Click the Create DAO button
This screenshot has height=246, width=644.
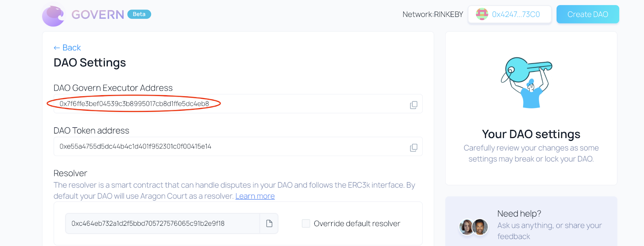[587, 15]
